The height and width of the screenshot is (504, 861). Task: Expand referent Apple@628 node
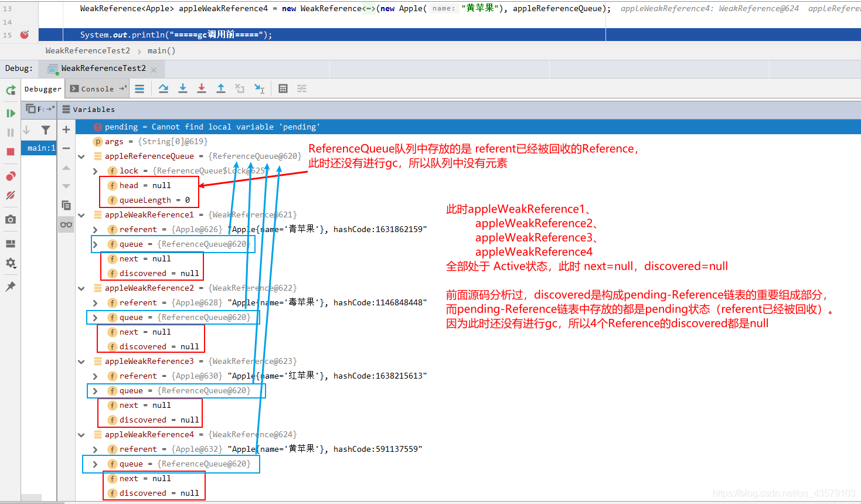[95, 303]
